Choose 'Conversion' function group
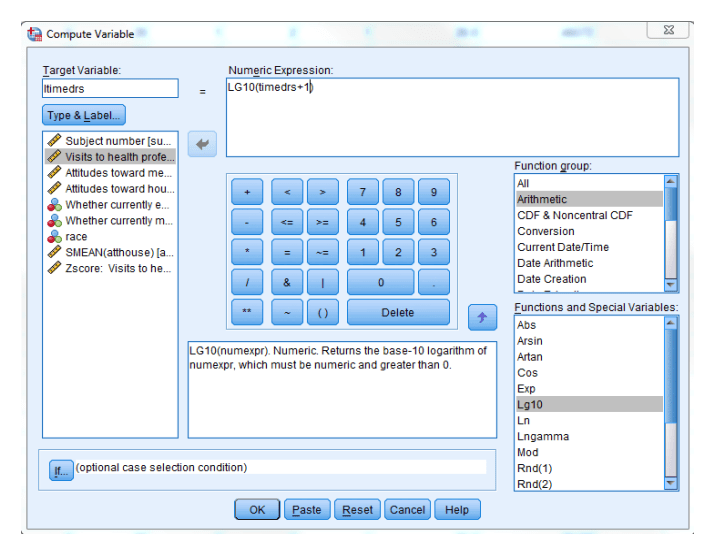The height and width of the screenshot is (545, 713). coord(545,231)
